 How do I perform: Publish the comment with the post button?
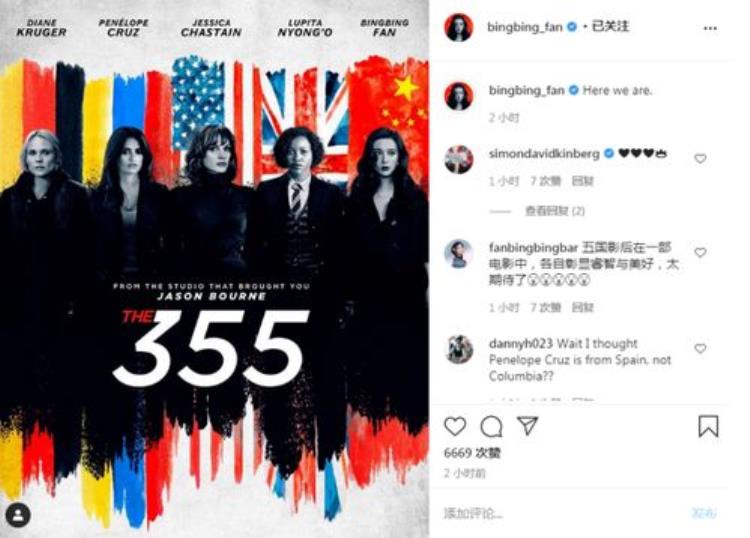[x=704, y=514]
